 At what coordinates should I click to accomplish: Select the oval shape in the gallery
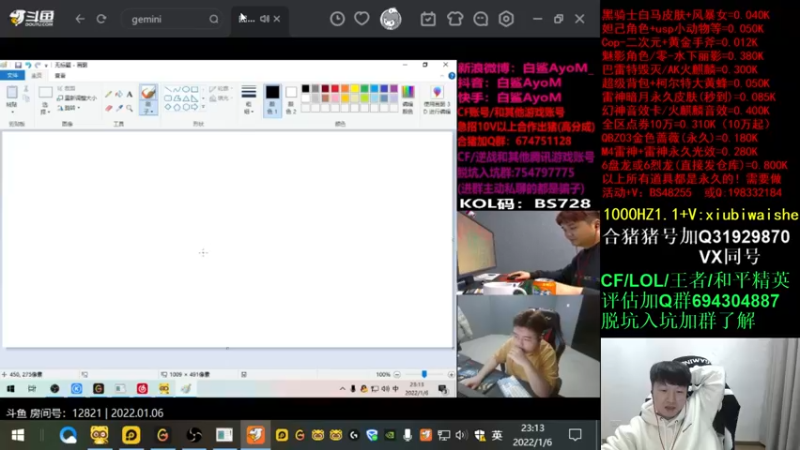[186, 89]
